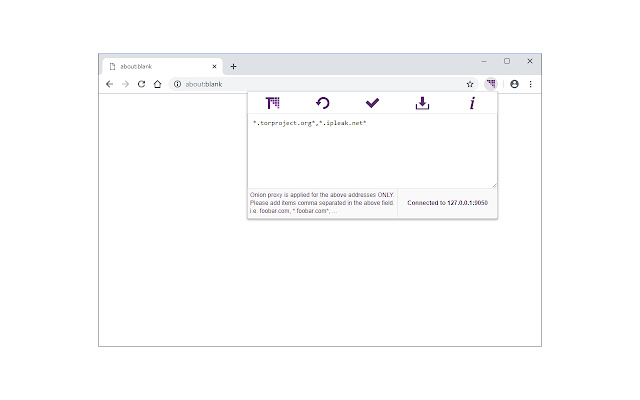Image resolution: width=640 pixels, height=400 pixels.
Task: Click the proxy address list text area
Action: click(x=372, y=151)
